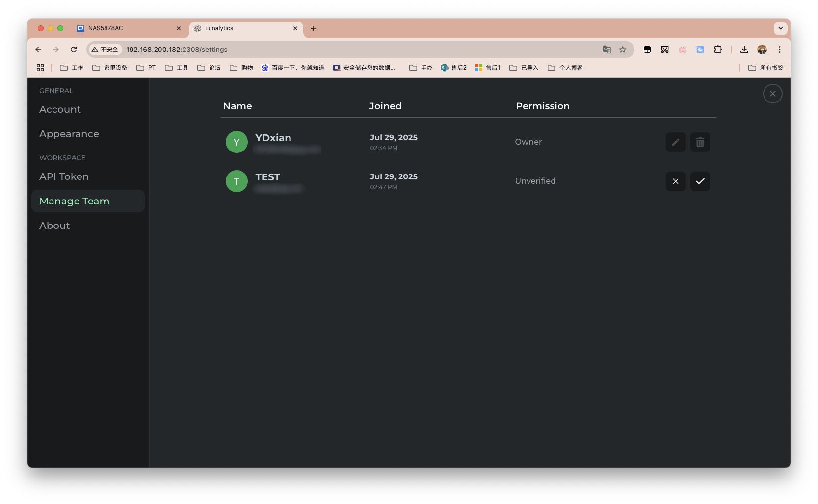
Task: Click the edit pencil icon for YDxian
Action: coord(675,142)
